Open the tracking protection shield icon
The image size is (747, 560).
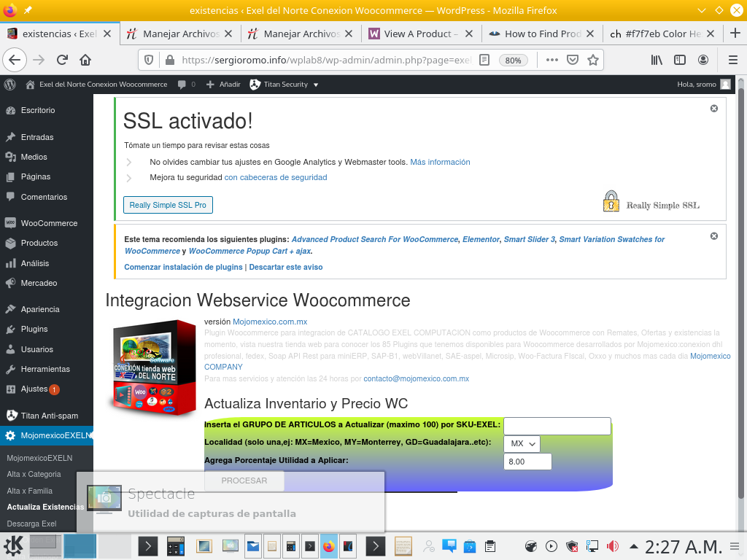click(149, 60)
